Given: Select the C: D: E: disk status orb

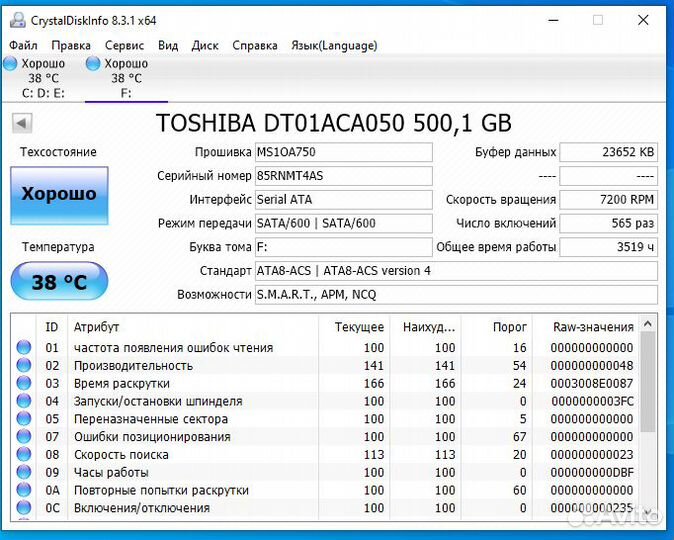Looking at the screenshot, I should tap(10, 64).
